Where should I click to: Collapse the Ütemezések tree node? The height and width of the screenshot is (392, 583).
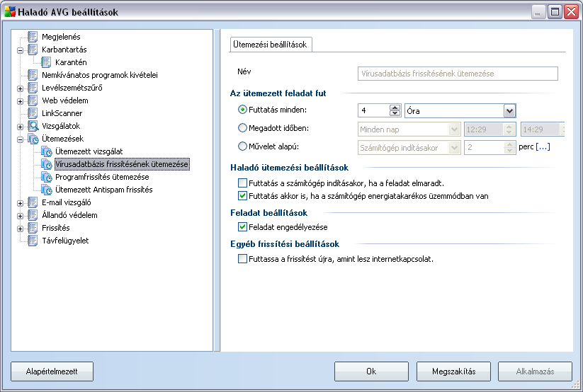[21, 139]
